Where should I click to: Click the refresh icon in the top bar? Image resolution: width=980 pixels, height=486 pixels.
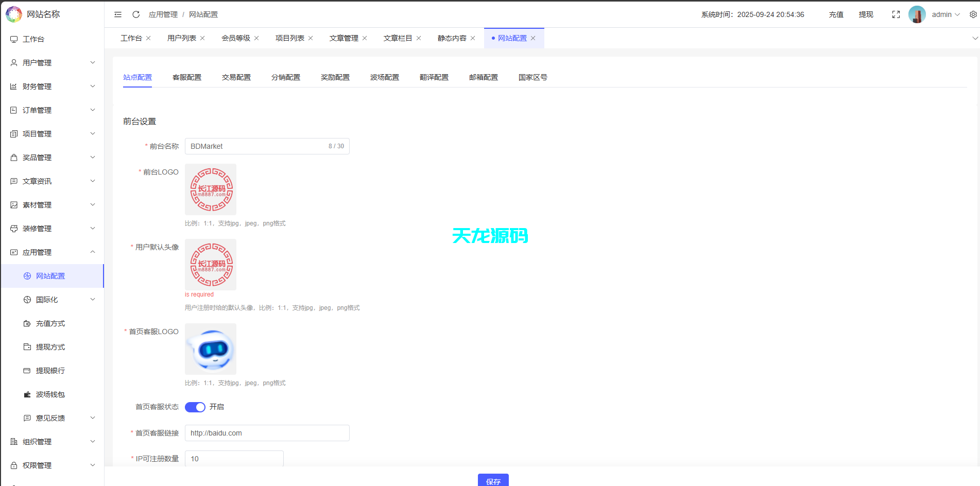pos(135,14)
